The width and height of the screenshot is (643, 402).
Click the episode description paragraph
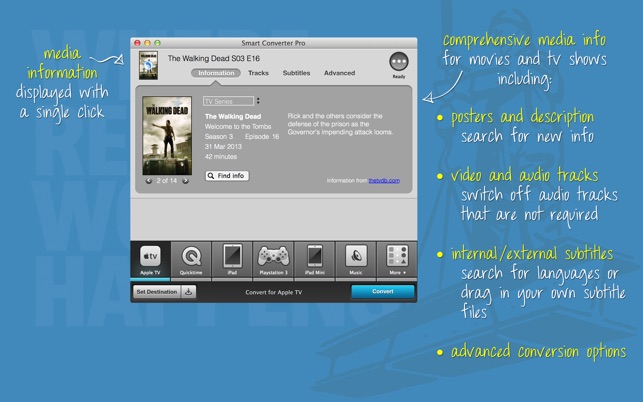click(340, 124)
